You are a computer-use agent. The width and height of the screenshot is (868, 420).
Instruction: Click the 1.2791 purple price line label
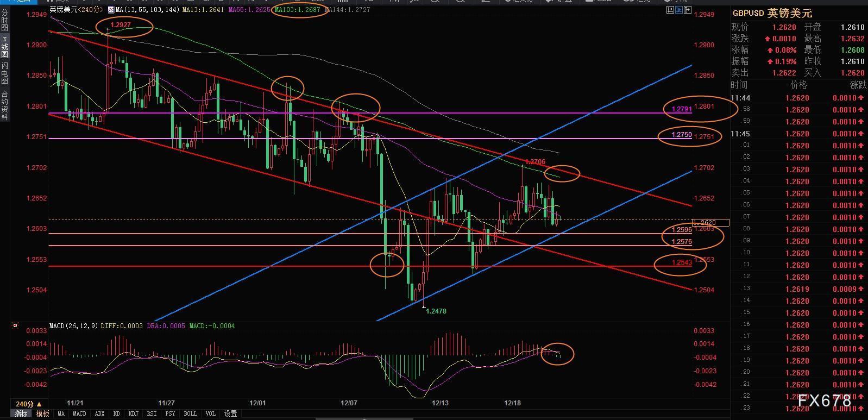click(x=682, y=109)
